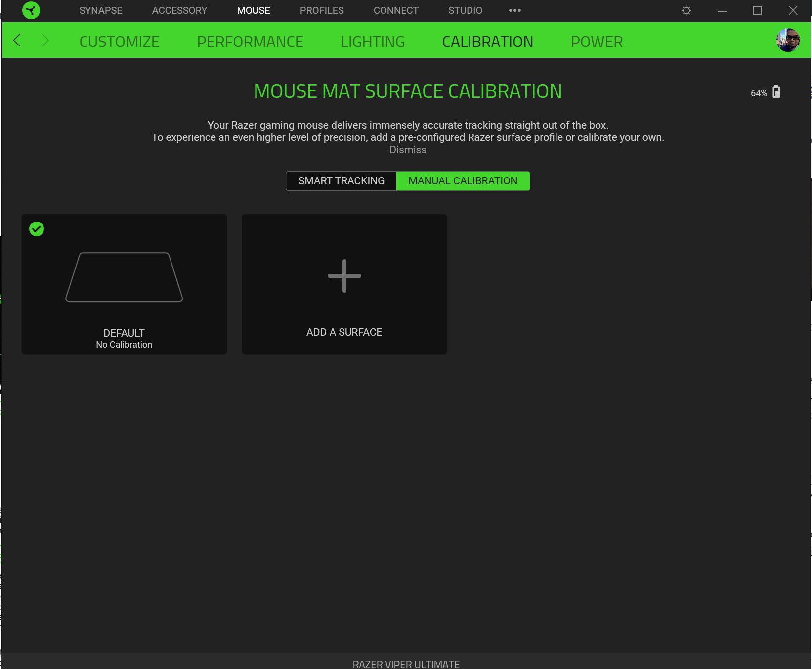Open user profile avatar
The width and height of the screenshot is (812, 669).
click(x=788, y=40)
